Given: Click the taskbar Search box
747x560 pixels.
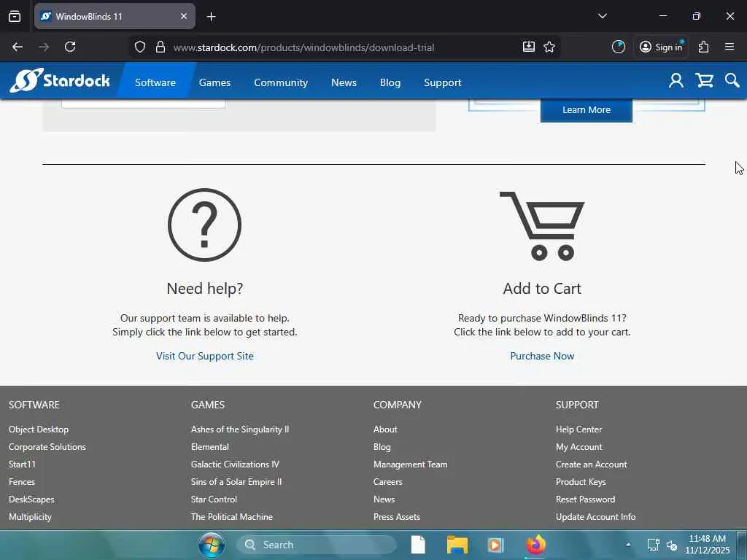Looking at the screenshot, I should pos(317,545).
